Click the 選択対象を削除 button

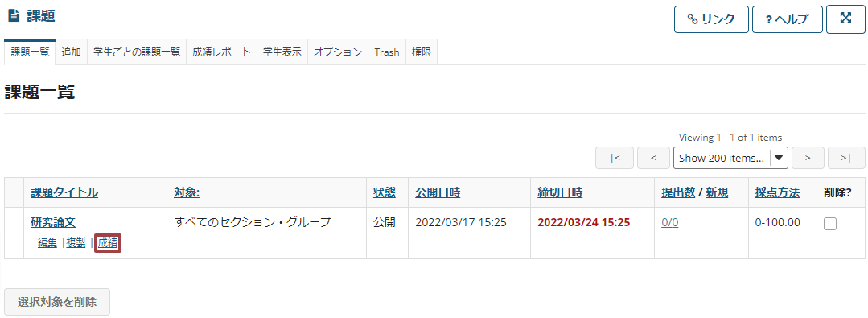click(57, 302)
